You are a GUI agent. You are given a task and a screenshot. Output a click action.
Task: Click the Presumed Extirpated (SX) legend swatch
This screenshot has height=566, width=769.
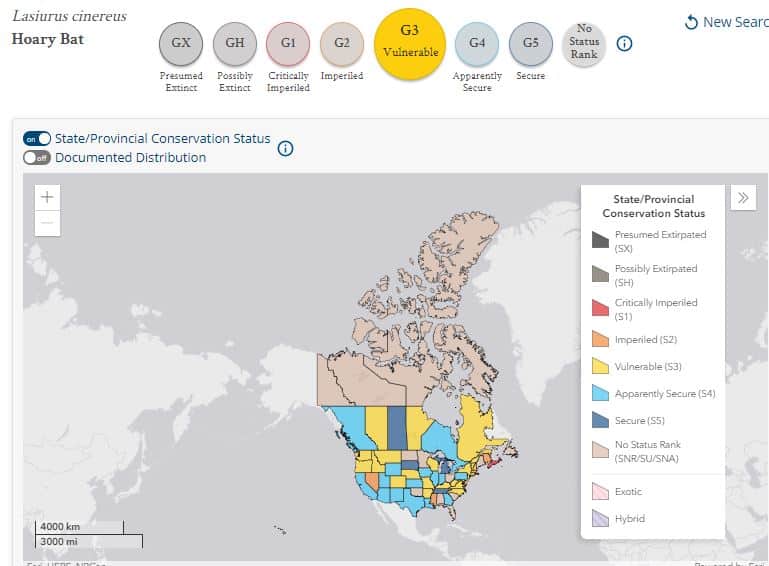click(x=600, y=240)
